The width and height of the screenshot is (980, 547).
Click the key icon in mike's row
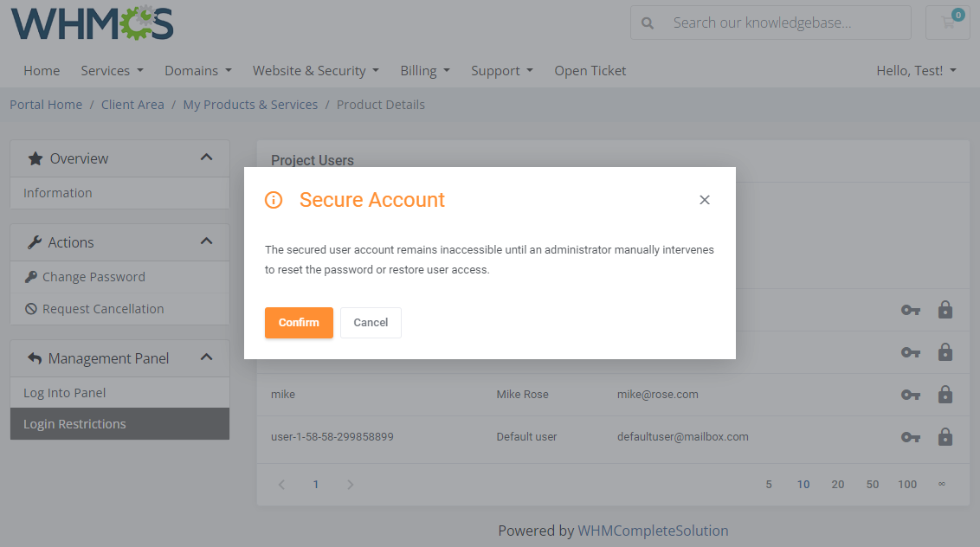point(910,395)
